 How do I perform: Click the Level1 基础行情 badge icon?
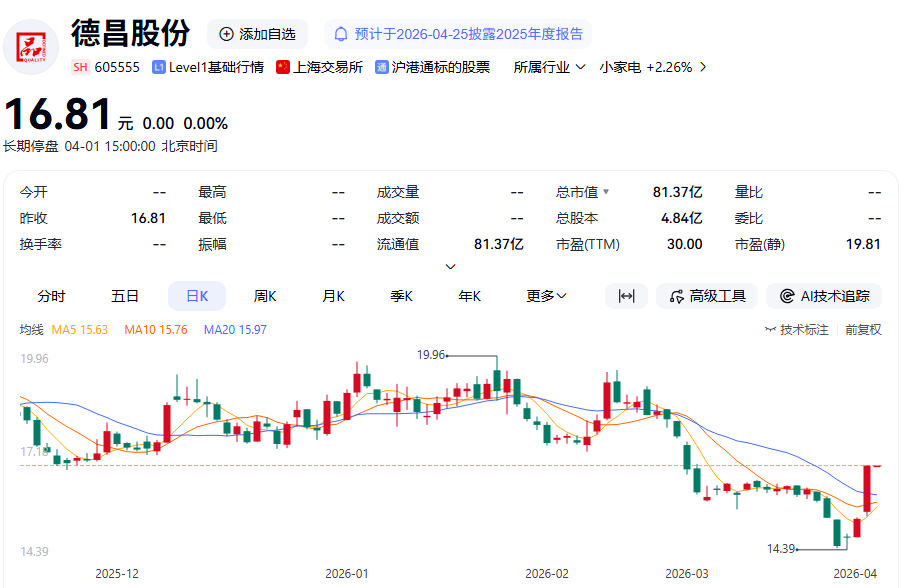click(x=159, y=67)
